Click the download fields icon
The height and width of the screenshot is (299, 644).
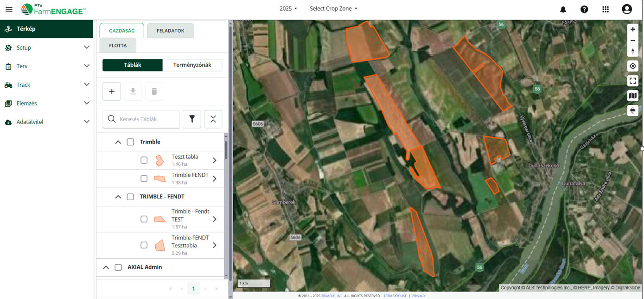(133, 91)
